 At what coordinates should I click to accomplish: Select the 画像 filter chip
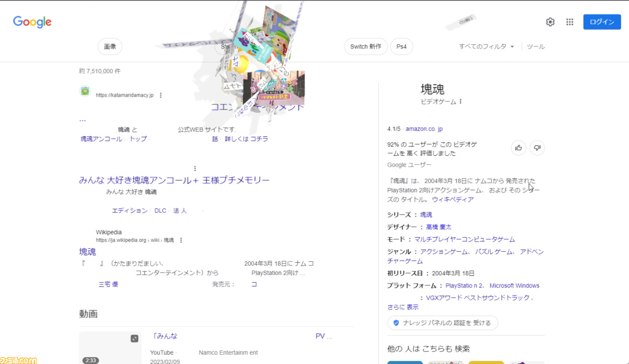pyautogui.click(x=110, y=47)
